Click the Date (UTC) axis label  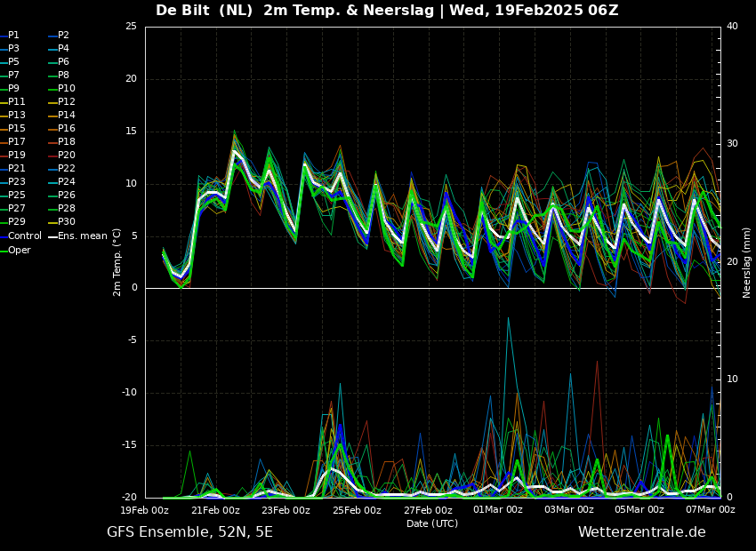[x=432, y=523]
